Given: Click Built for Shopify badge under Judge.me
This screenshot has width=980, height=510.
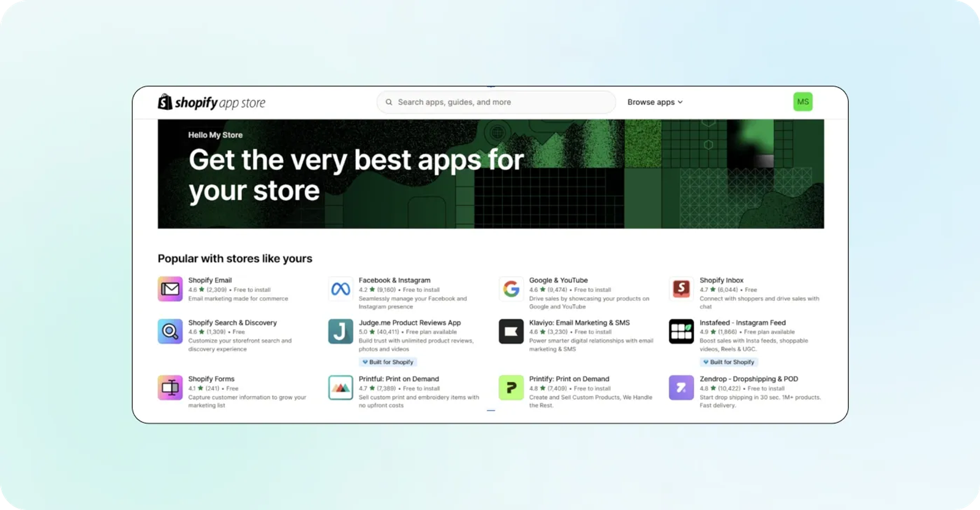Looking at the screenshot, I should [x=388, y=362].
